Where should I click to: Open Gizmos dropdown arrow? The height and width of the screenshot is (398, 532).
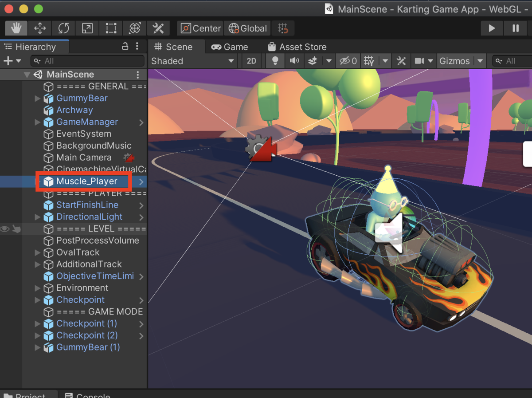click(x=480, y=61)
